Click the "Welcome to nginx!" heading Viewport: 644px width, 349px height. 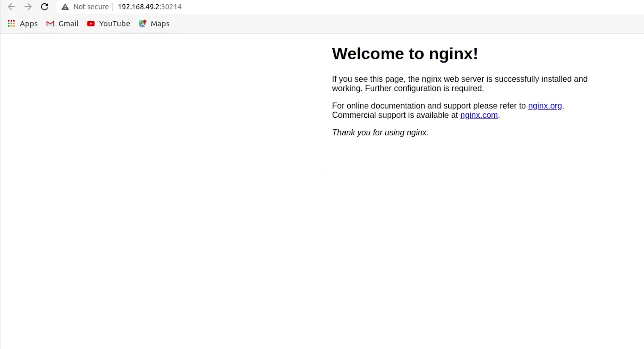405,54
